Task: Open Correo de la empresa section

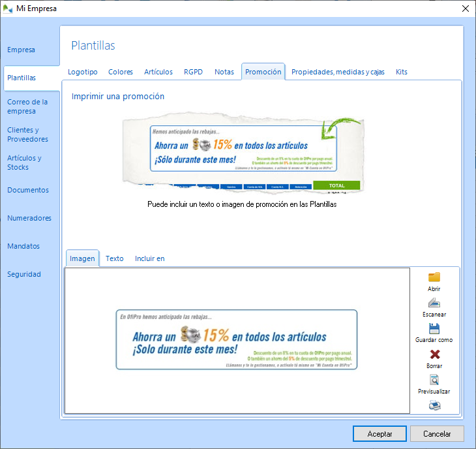Action: click(27, 106)
